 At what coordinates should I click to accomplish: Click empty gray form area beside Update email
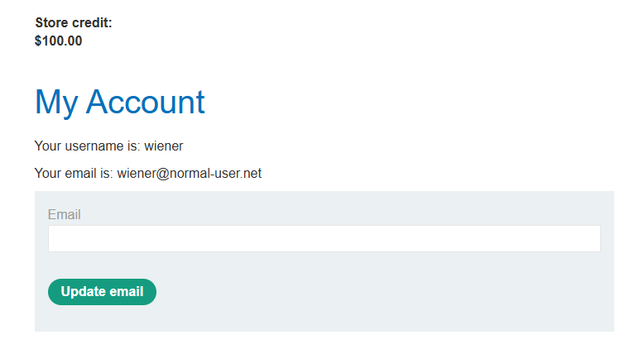[x=372, y=292]
